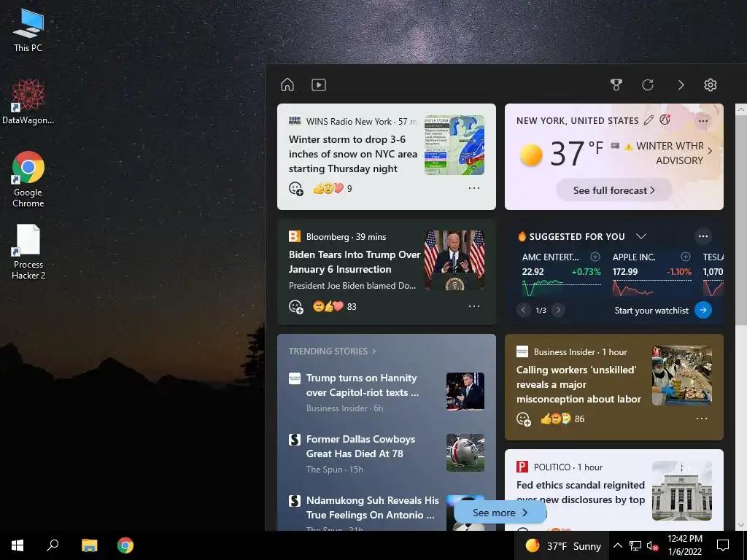Open more options on Suggested For You card
The image size is (747, 560).
[x=703, y=236]
